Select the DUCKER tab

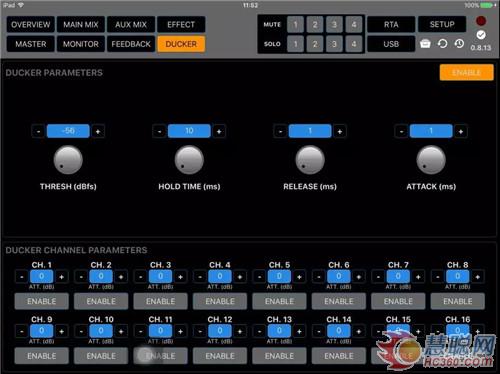click(181, 44)
